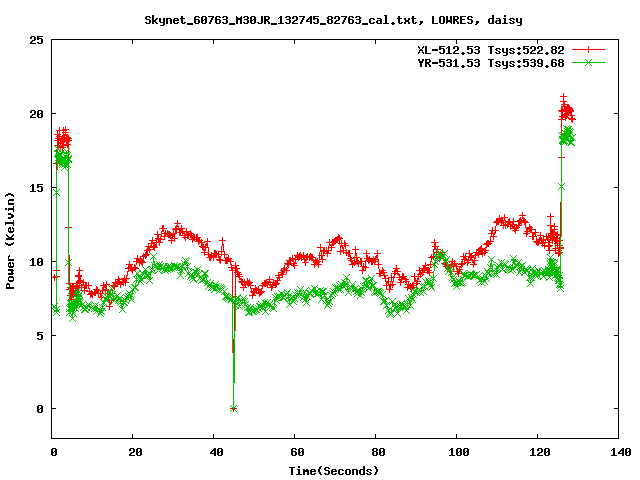The image size is (640, 480).
Task: Click x-axis tick label 20
Action: coord(135,452)
